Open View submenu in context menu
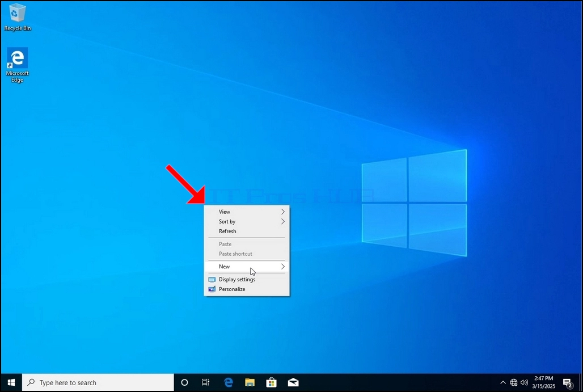 point(247,212)
